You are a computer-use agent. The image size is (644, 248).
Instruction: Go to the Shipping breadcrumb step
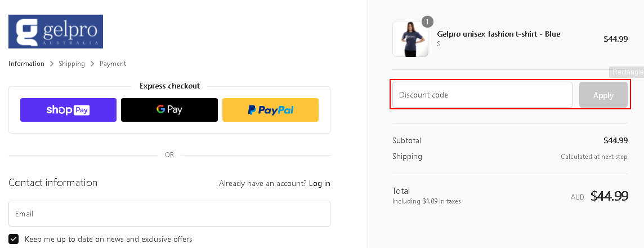pos(72,64)
